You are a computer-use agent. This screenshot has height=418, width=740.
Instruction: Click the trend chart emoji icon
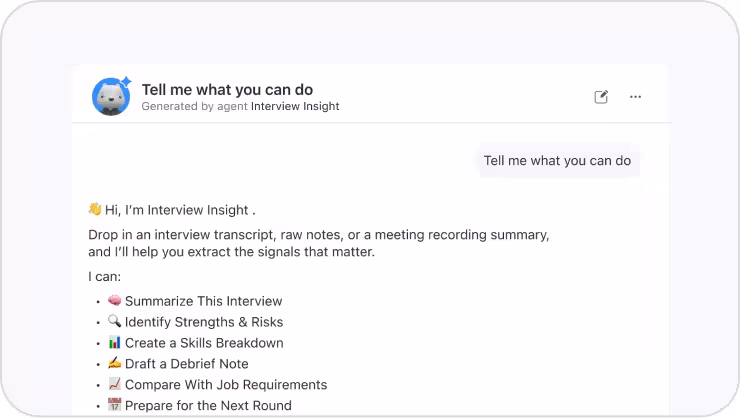coord(114,384)
